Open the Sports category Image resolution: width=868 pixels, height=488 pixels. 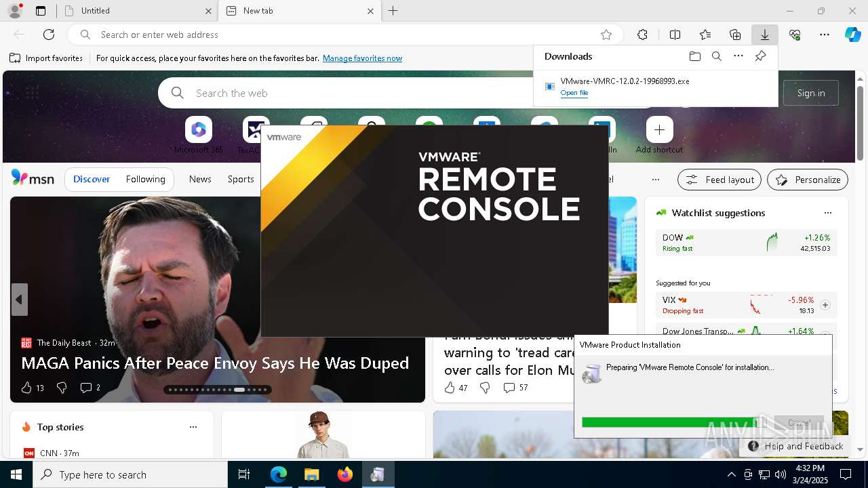[x=241, y=180]
